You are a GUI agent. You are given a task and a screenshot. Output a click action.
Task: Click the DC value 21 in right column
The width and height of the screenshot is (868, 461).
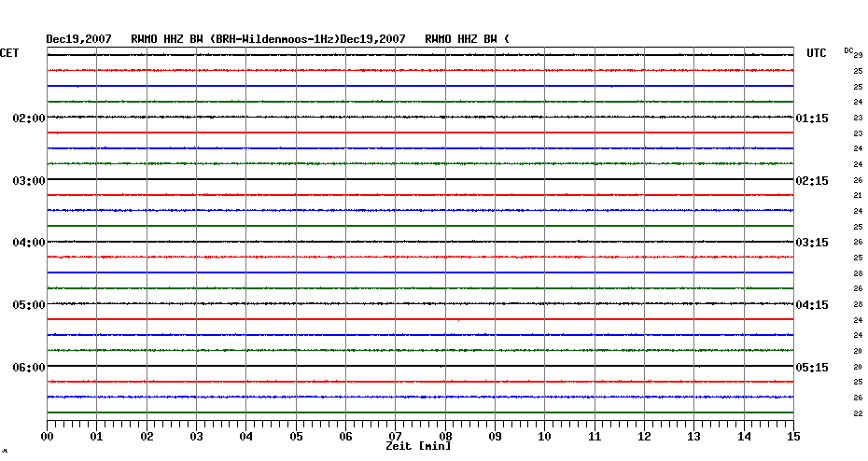pos(858,195)
